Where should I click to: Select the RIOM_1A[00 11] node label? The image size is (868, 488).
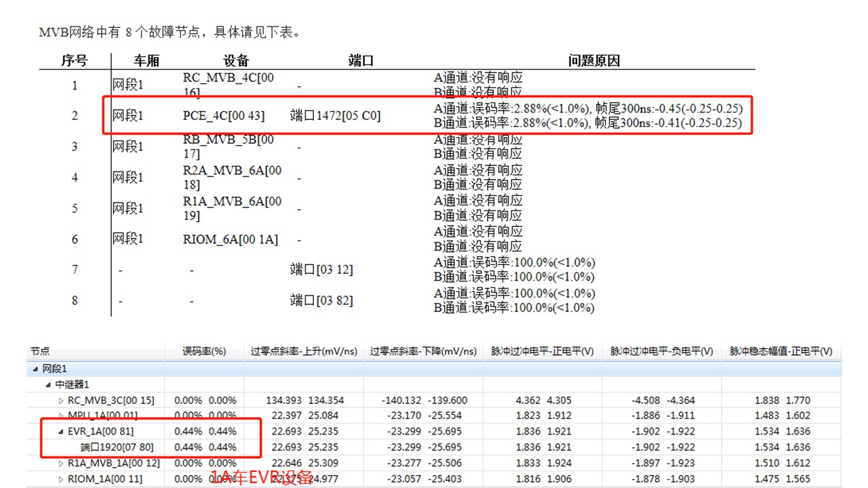tap(106, 479)
